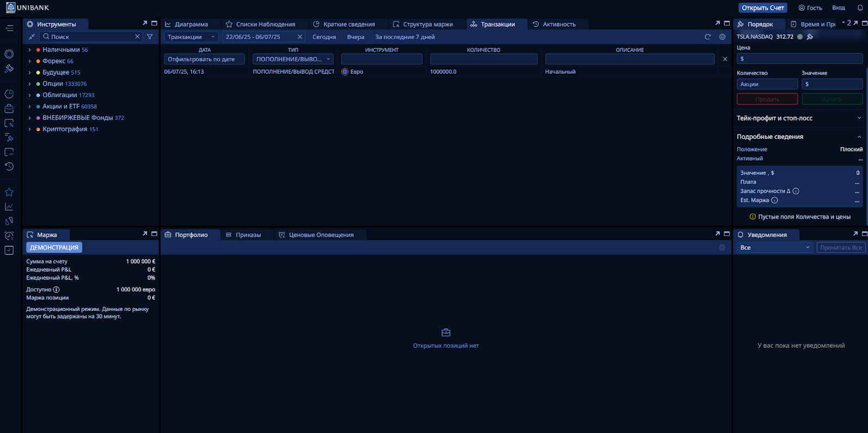Click the Открыть Счет button

tap(763, 8)
